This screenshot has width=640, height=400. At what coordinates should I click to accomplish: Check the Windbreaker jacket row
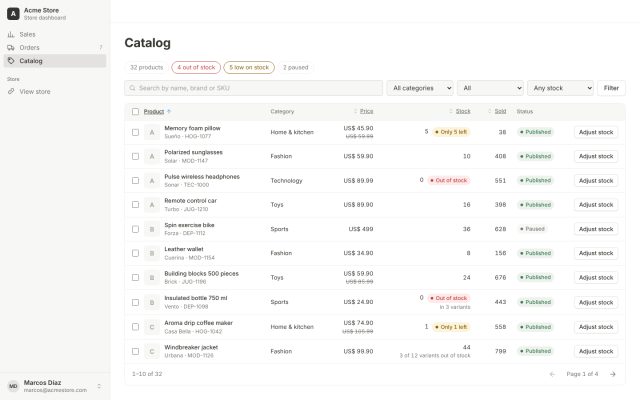point(136,351)
